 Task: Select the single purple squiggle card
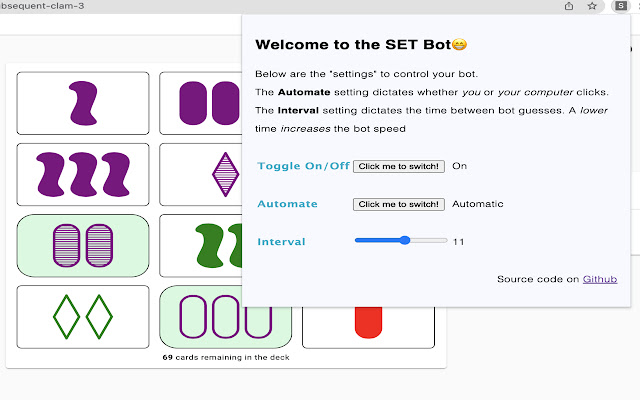coord(83,103)
